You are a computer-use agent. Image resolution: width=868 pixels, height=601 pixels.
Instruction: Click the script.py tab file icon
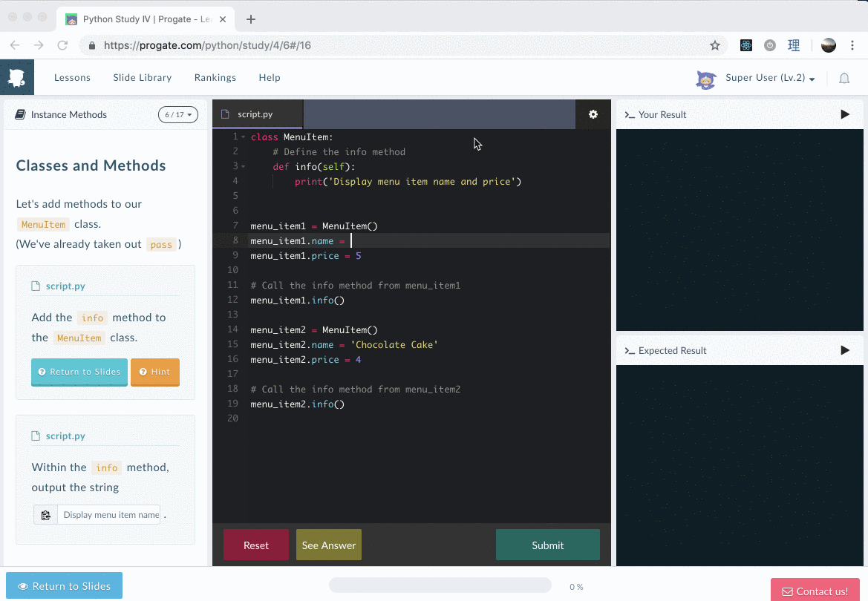[x=225, y=114]
